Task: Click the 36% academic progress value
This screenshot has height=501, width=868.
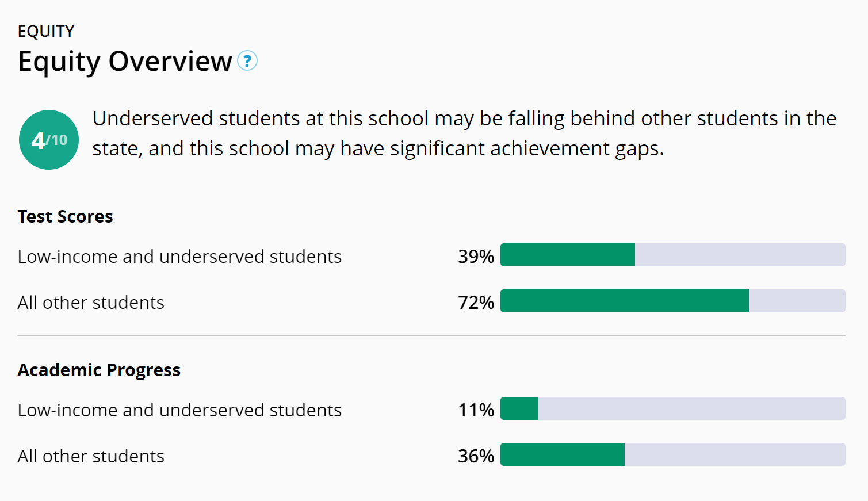Action: click(476, 456)
